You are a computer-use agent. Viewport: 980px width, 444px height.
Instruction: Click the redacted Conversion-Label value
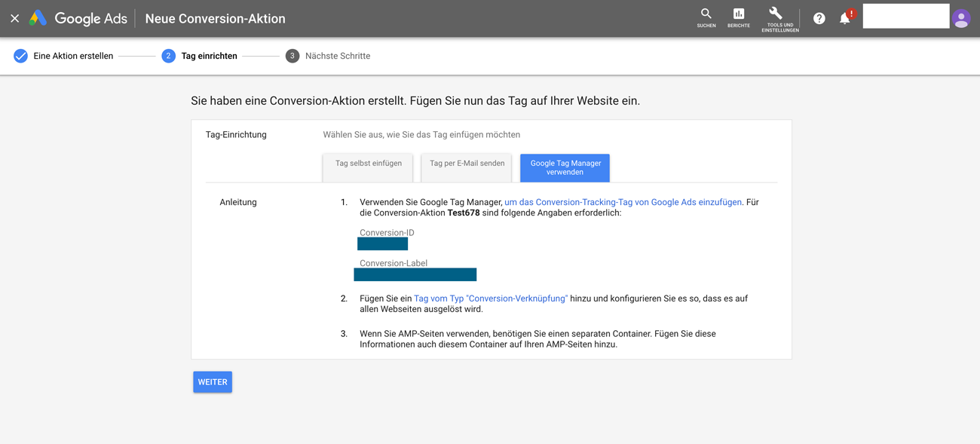[415, 274]
